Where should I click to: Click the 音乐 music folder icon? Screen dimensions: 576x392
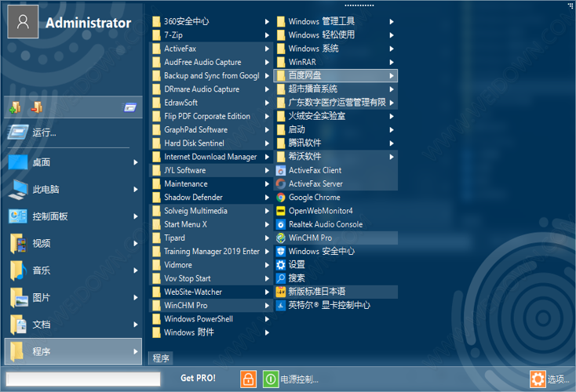(18, 270)
